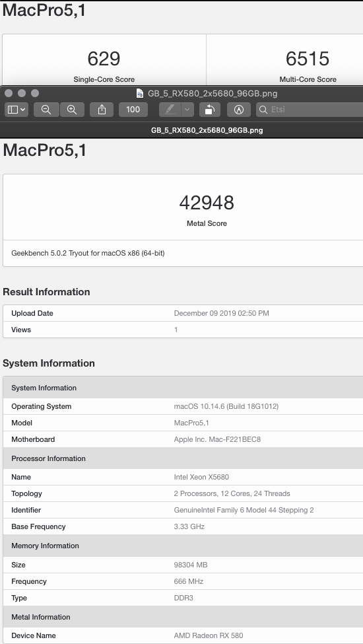Screen dimensions: 363x644
Task: Click the Geekbench 5.0.2 Tryout version text
Action: tap(88, 253)
